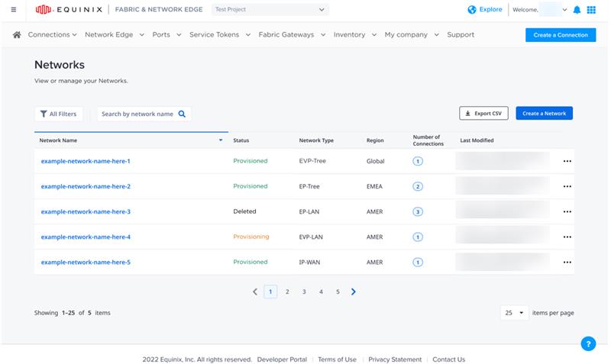Open Terms of Use footer link
This screenshot has height=364, width=611.
(337, 359)
